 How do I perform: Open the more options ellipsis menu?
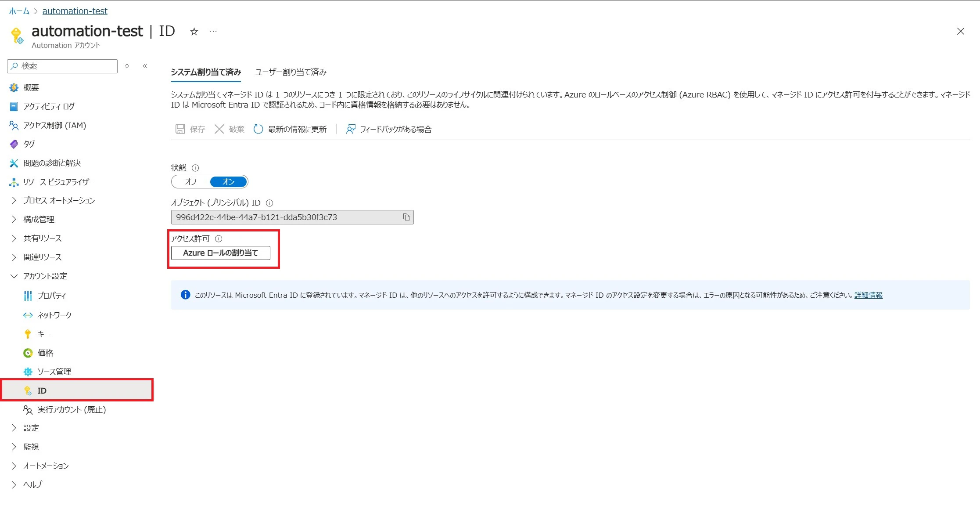coord(213,32)
